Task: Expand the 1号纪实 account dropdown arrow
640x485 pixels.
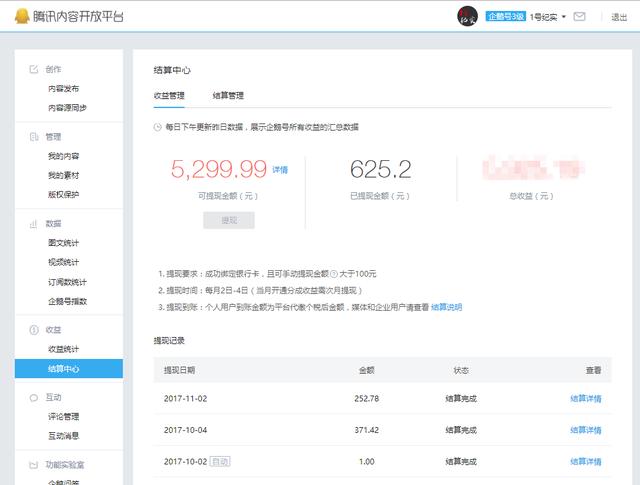Action: (564, 17)
